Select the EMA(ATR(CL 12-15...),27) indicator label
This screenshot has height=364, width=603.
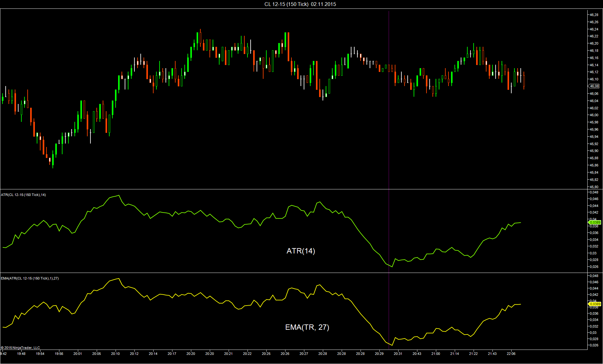click(x=30, y=278)
